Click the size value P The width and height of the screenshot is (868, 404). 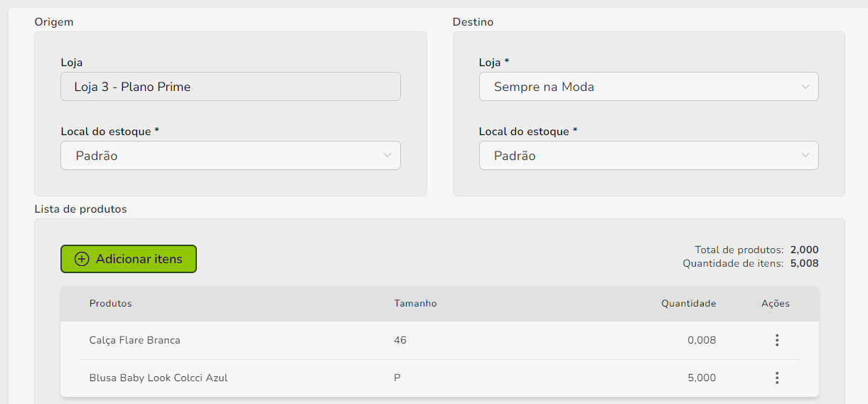[x=397, y=378]
